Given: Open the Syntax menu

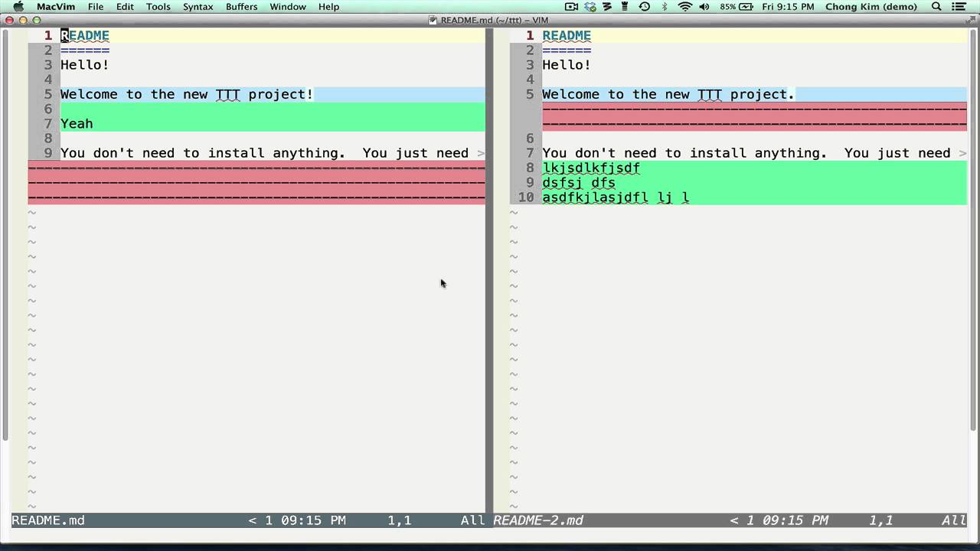Looking at the screenshot, I should pos(198,7).
